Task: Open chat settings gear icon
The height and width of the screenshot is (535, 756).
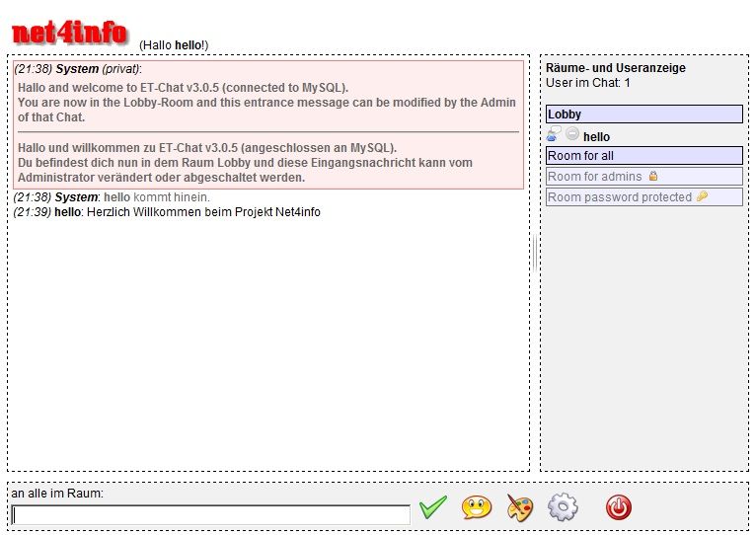Action: pyautogui.click(x=563, y=508)
